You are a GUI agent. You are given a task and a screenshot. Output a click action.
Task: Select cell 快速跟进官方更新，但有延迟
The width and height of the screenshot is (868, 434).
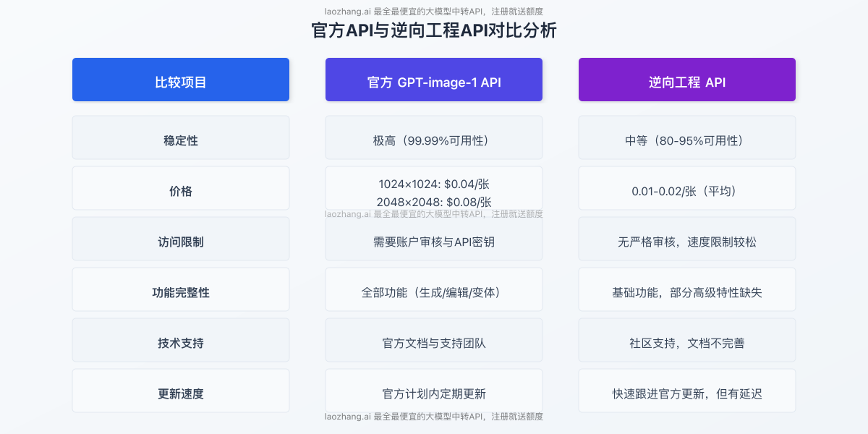[687, 391]
